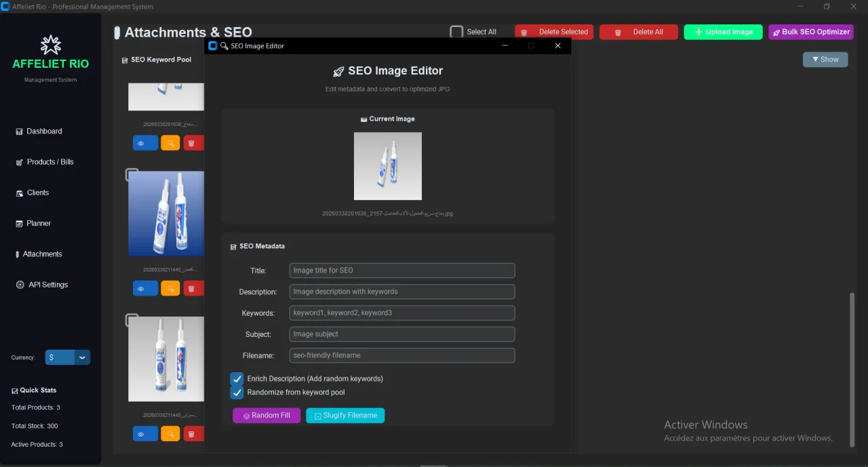Click the orange magnifier icon under the second thumbnail

170,289
